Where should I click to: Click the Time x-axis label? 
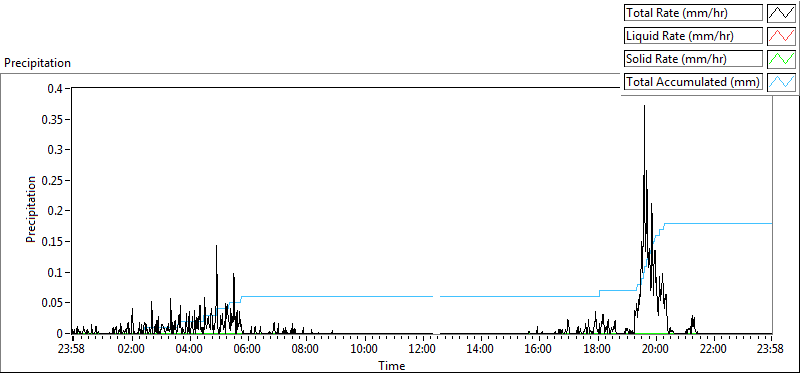point(392,366)
